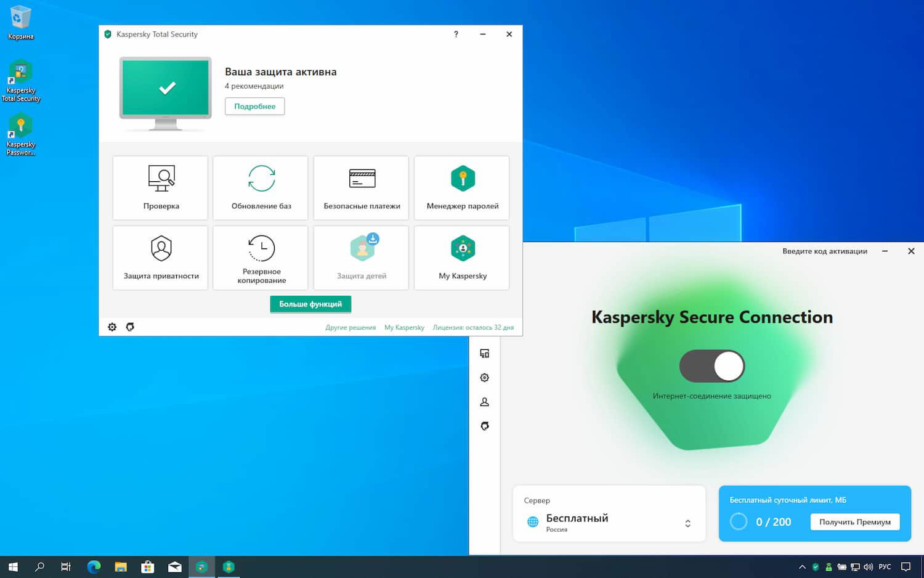The width and height of the screenshot is (924, 578).
Task: Open the Безопасные платежи tile
Action: point(362,188)
